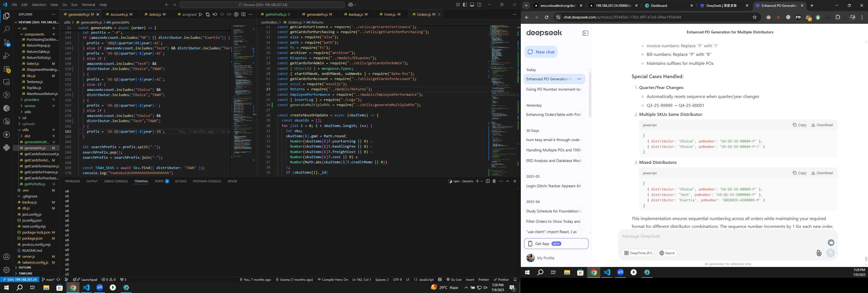This screenshot has height=293, width=868.
Task: Click options dots on Enhanced PO Generation chat
Action: 579,79
